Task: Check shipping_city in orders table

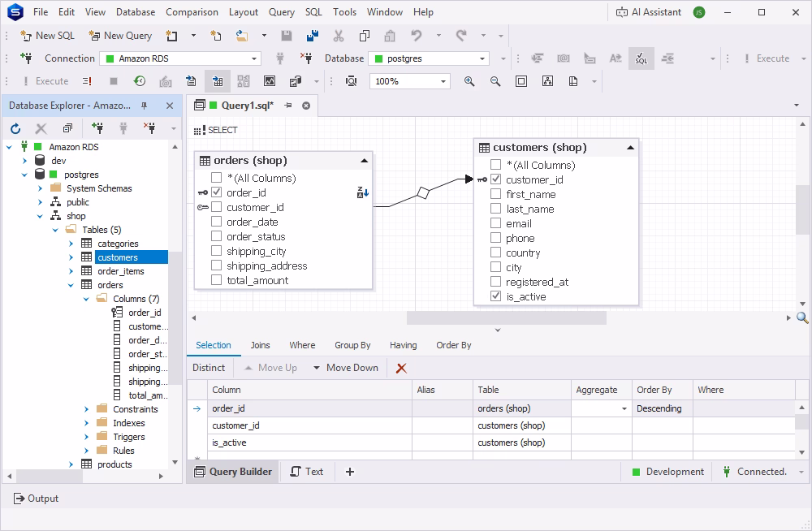Action: tap(217, 251)
